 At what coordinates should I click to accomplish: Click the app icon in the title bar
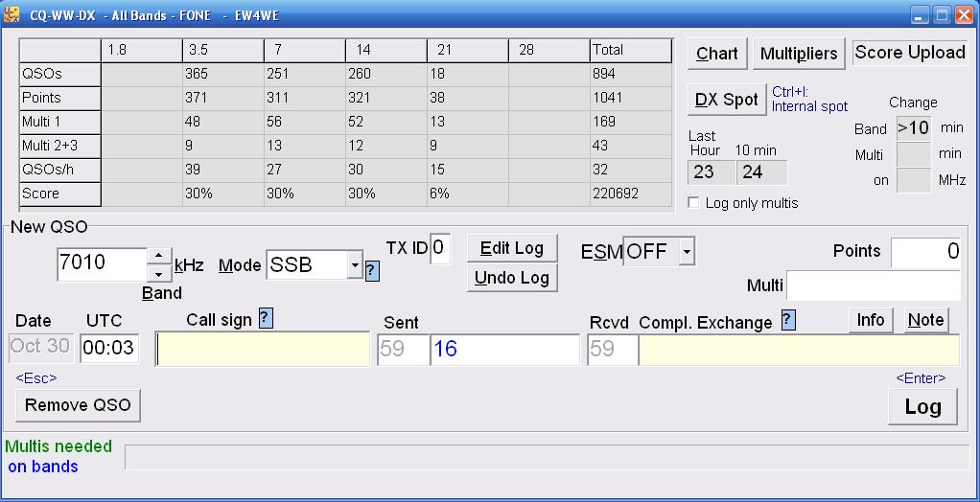tap(12, 14)
